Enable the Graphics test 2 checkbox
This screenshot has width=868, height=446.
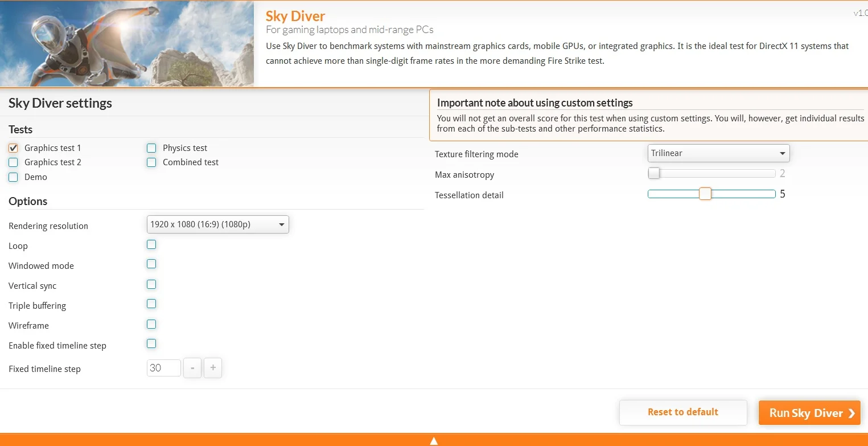[13, 162]
